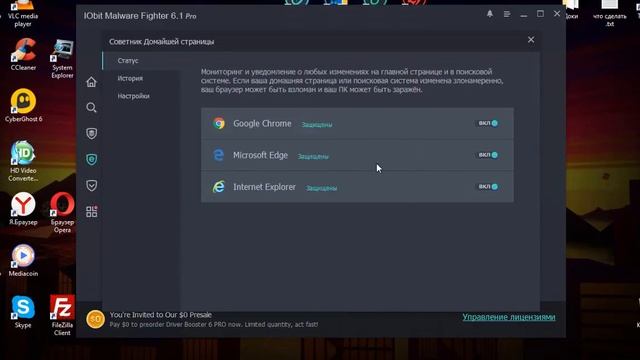Viewport: 640px width, 360px height.
Task: Click the $0 presale coin icon
Action: 95,319
